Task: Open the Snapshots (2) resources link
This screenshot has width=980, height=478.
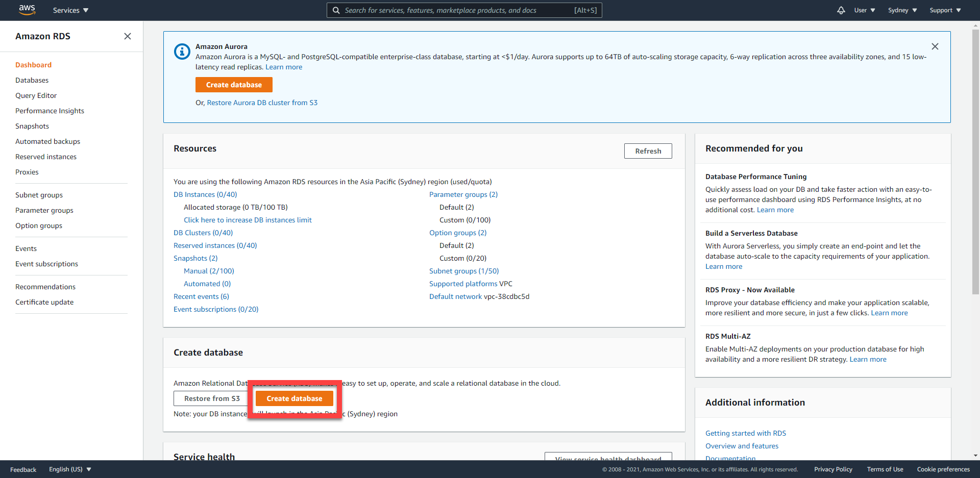Action: coord(195,258)
